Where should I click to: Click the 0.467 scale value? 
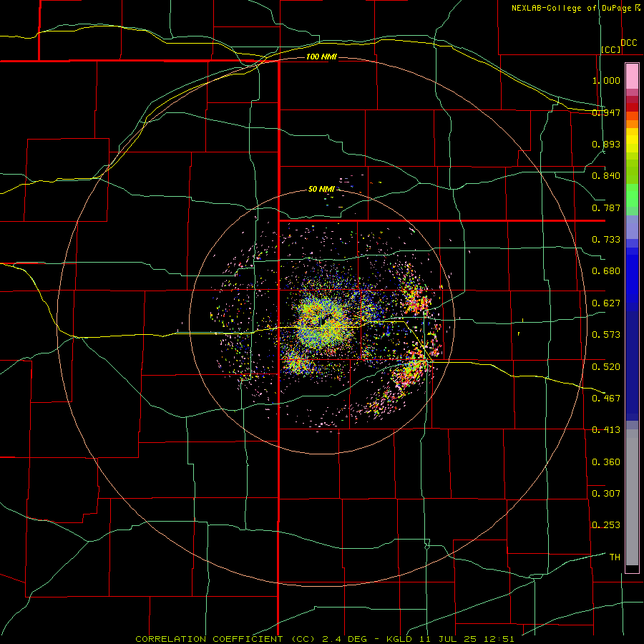(x=606, y=398)
